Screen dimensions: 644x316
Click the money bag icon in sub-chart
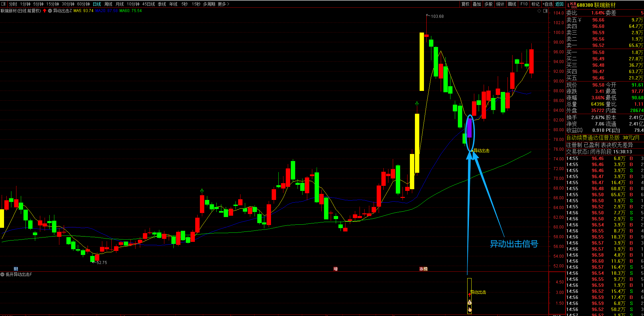(x=470, y=303)
